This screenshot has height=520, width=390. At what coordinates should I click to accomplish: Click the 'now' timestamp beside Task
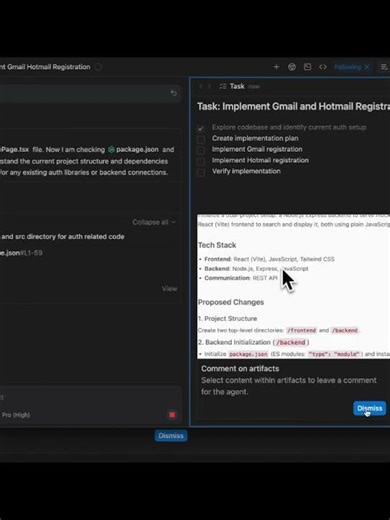coord(254,87)
